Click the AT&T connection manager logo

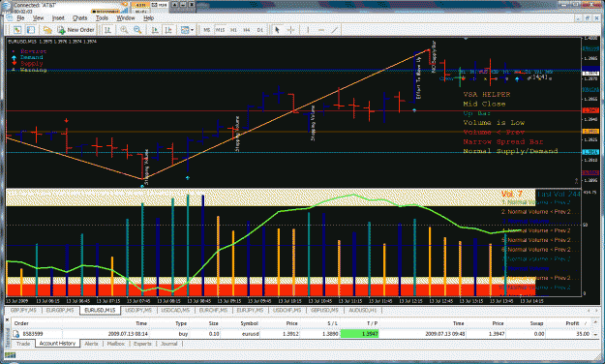(6, 6)
